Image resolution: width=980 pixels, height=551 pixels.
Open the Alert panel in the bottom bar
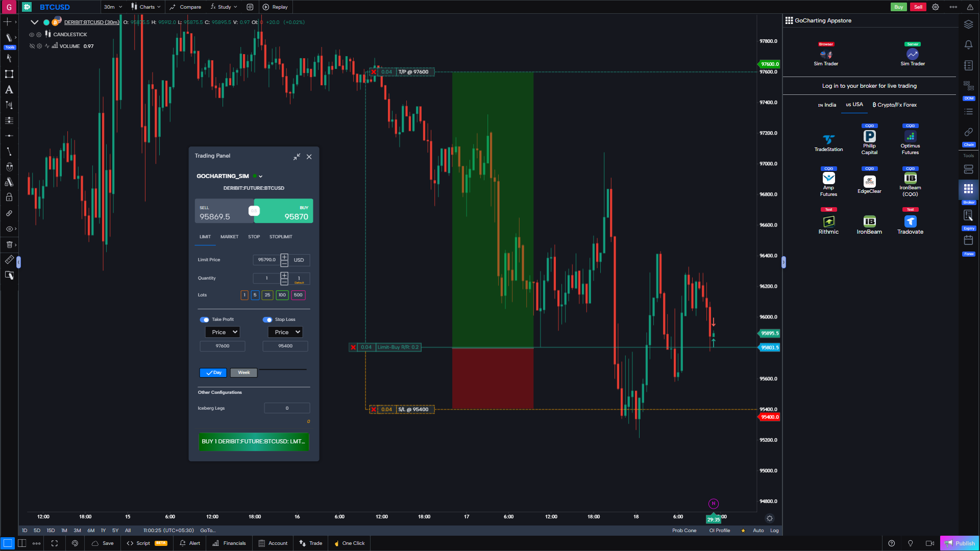pos(189,543)
